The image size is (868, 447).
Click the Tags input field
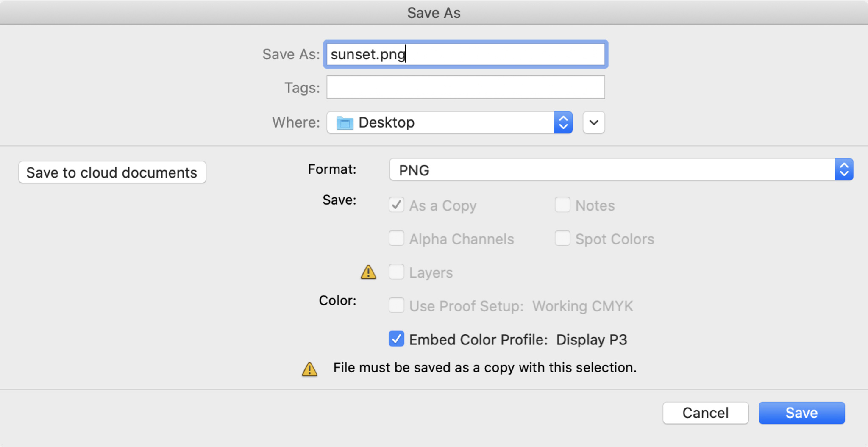[x=466, y=87]
